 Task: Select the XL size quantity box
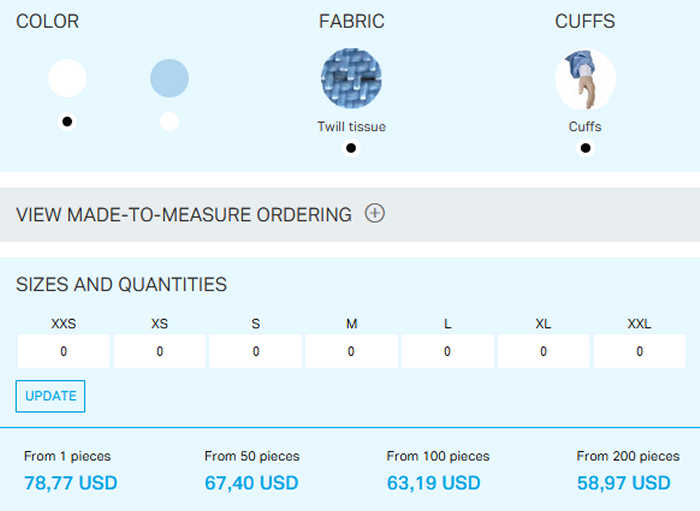pyautogui.click(x=543, y=352)
